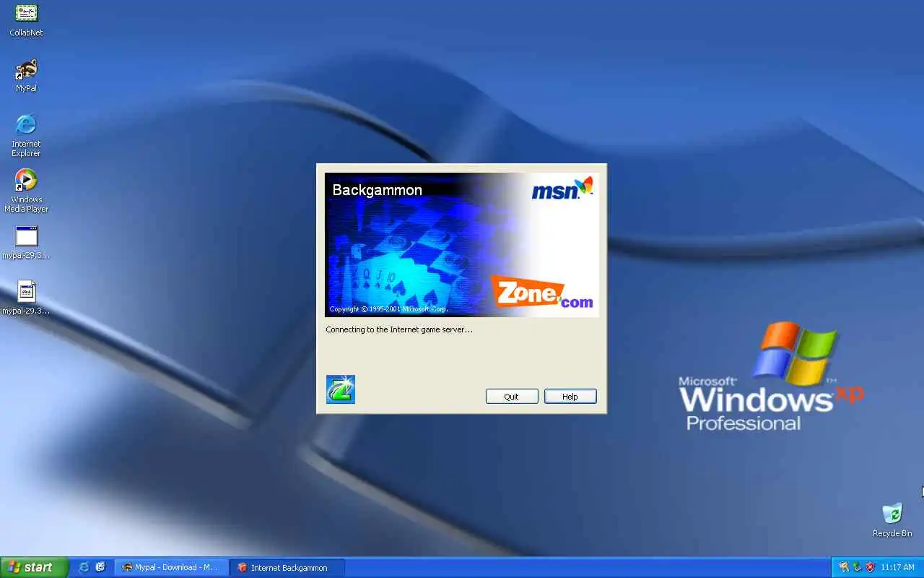Click the green Zone icon in Backgammon dialog
Image resolution: width=924 pixels, height=578 pixels.
coord(341,389)
